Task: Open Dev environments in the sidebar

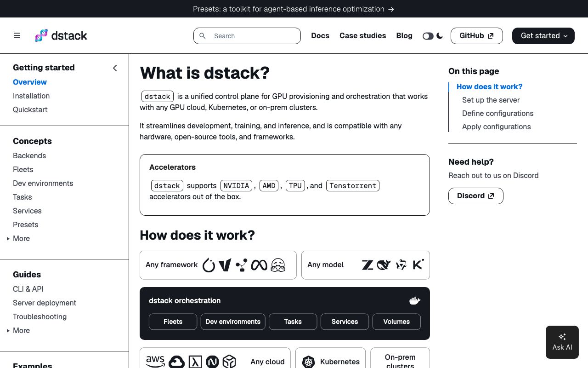Action: point(43,183)
